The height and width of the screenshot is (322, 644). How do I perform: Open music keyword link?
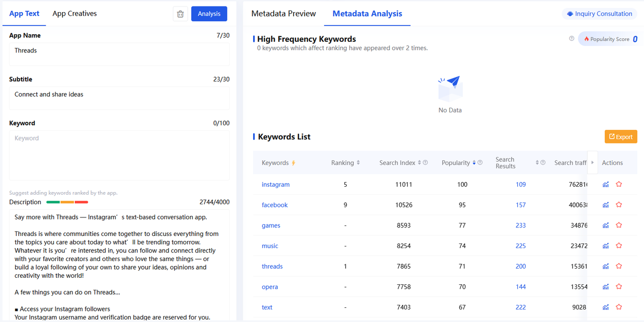tap(270, 246)
